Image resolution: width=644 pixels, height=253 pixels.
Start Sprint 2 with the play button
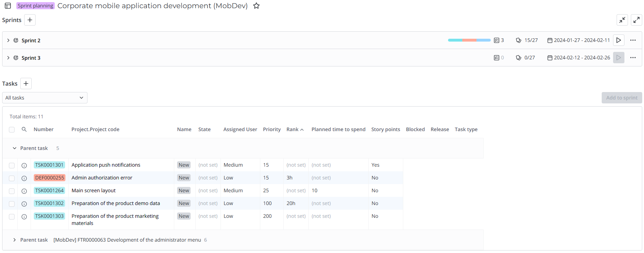[618, 40]
